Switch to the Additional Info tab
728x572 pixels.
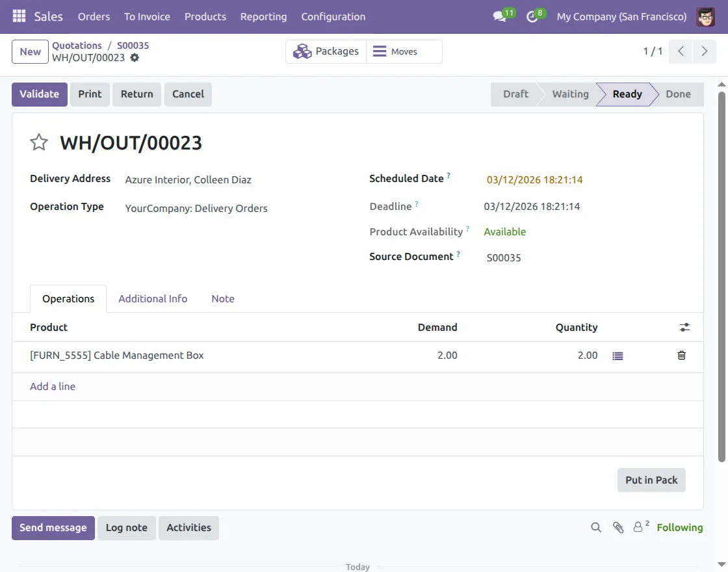point(153,298)
